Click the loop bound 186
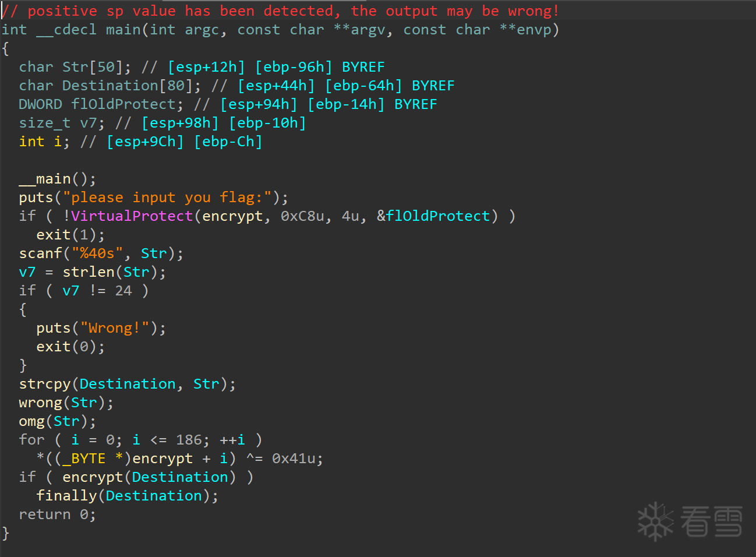The image size is (756, 557). coord(189,440)
